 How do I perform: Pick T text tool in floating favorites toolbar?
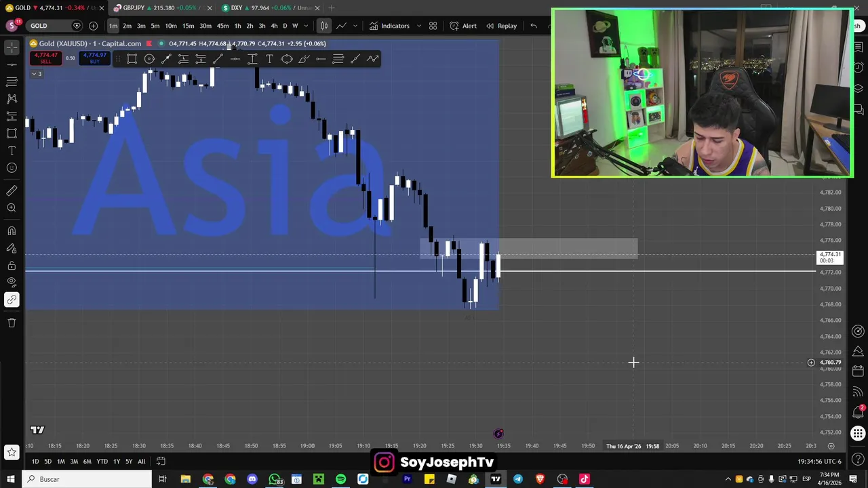point(269,59)
